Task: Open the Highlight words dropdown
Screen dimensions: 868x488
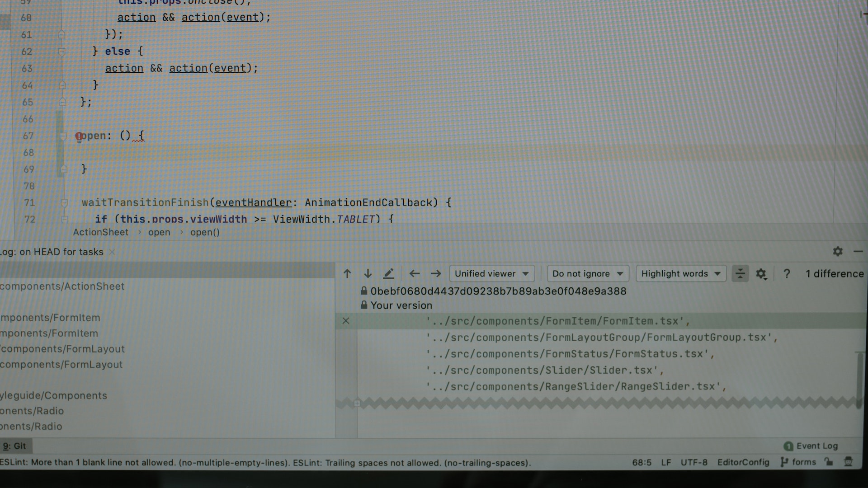Action: 681,274
